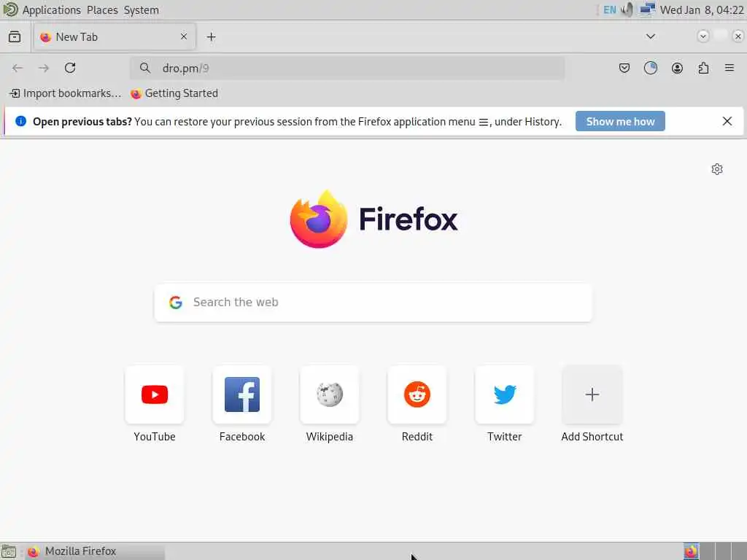Click the network connection icon in panel
This screenshot has height=560, width=747.
pyautogui.click(x=647, y=9)
